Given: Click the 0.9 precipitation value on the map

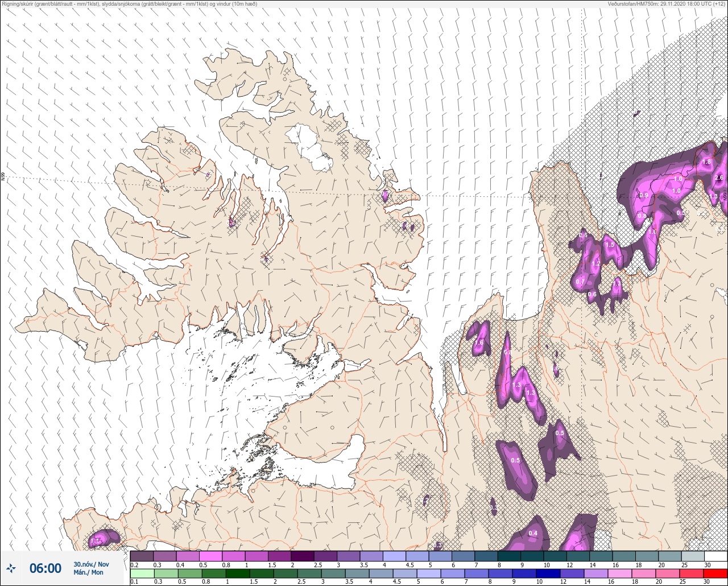Looking at the screenshot, I should 644,196.
